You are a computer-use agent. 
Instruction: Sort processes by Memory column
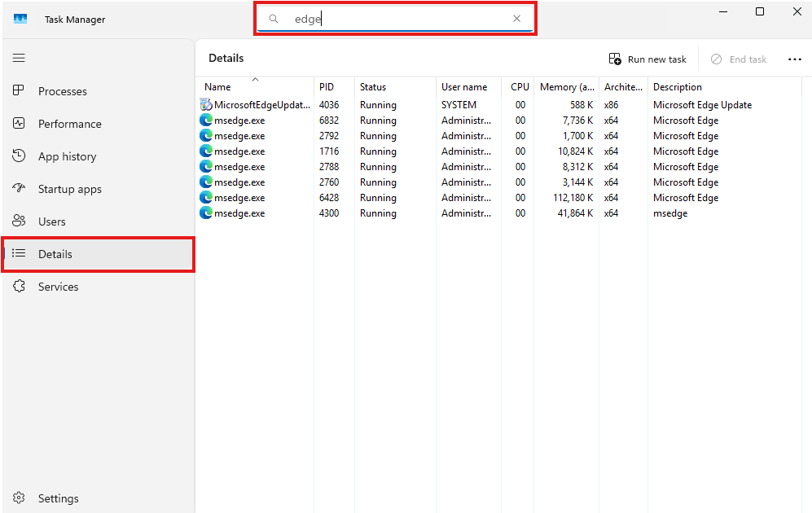click(x=567, y=87)
